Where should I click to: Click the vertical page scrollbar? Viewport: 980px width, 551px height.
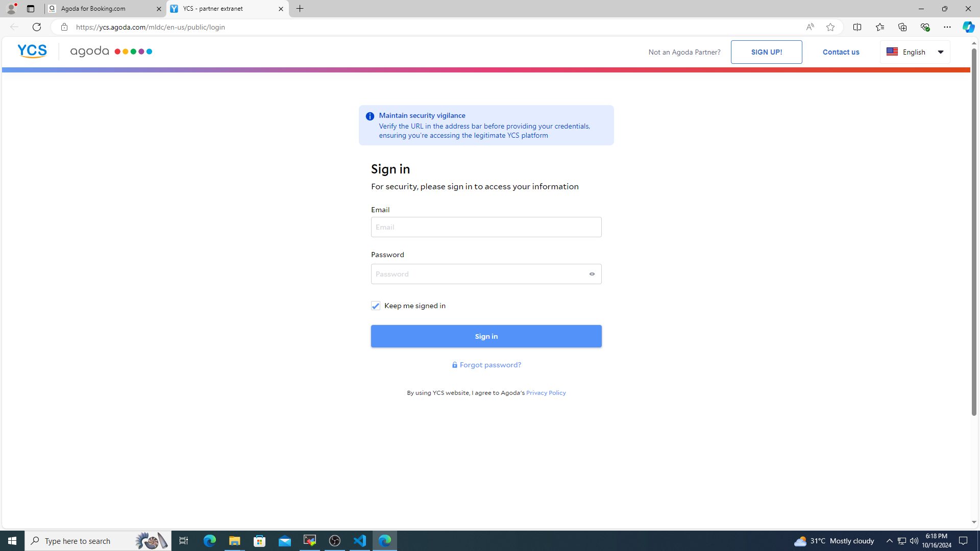pyautogui.click(x=974, y=232)
